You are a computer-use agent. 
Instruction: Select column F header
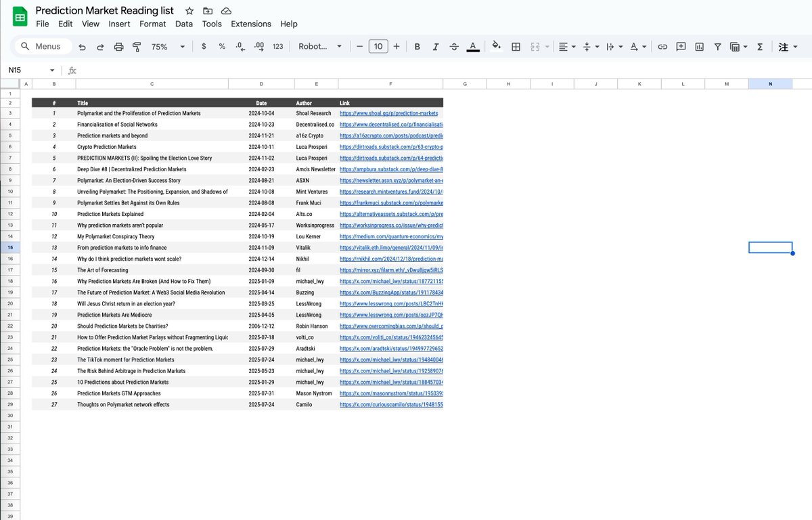point(390,84)
